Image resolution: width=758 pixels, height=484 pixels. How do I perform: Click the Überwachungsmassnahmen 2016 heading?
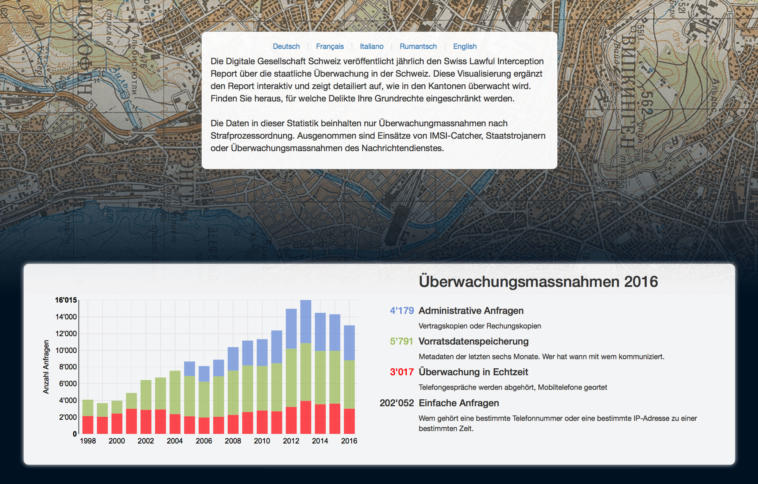click(538, 281)
